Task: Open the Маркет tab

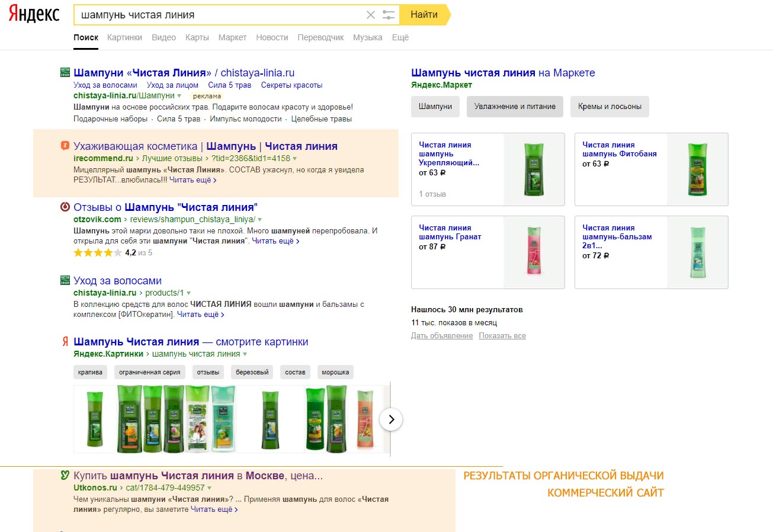Action: click(232, 37)
